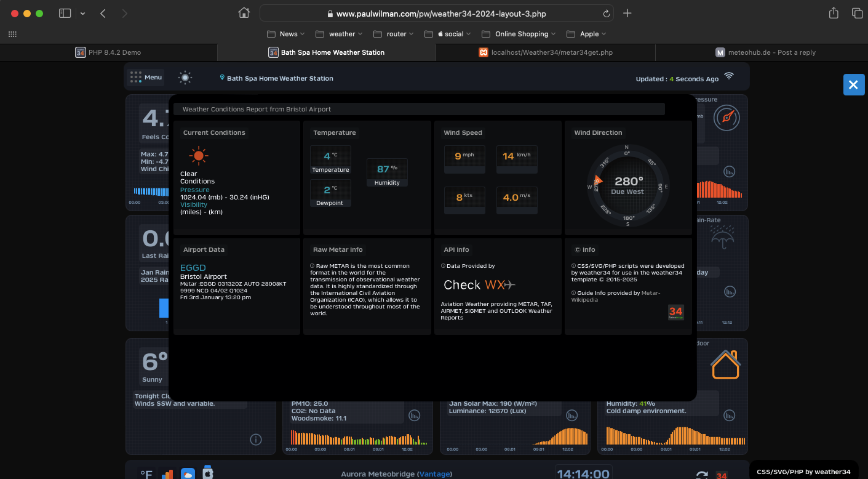Click the bar chart icon in bottom bar
868x479 pixels.
click(x=167, y=473)
